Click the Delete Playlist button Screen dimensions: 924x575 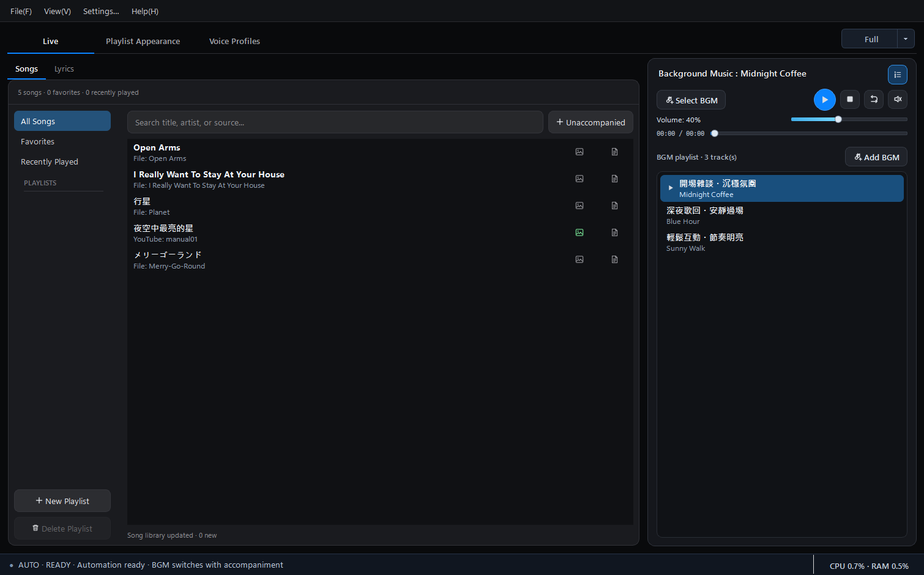(x=62, y=528)
